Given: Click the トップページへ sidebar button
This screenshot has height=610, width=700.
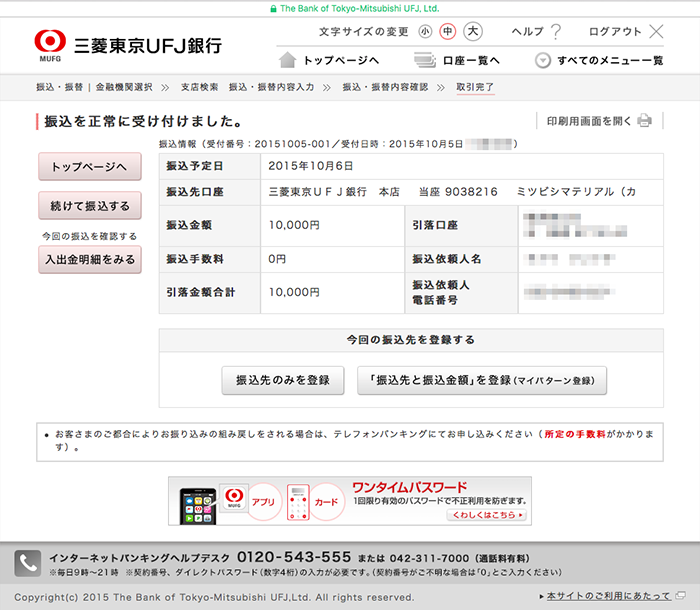Looking at the screenshot, I should (90, 167).
